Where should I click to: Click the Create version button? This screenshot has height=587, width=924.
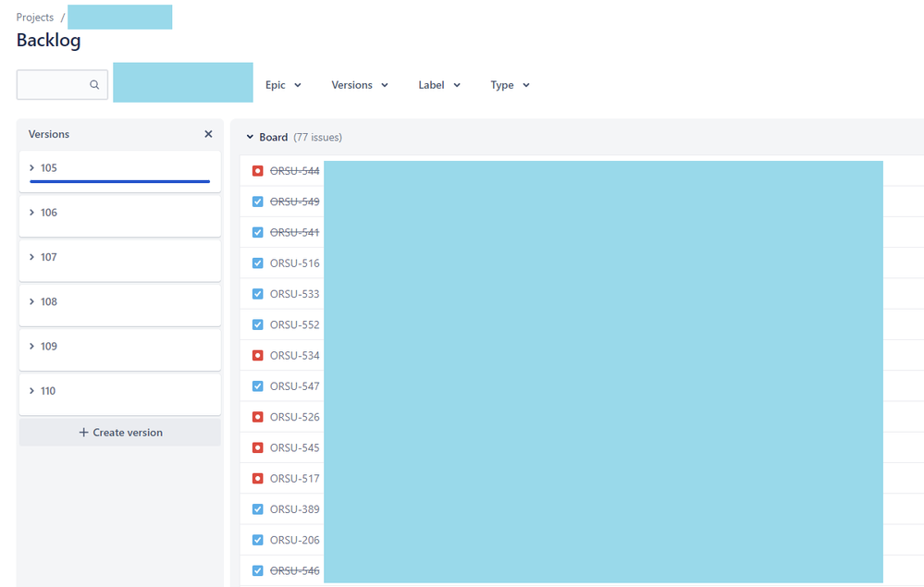tap(120, 432)
